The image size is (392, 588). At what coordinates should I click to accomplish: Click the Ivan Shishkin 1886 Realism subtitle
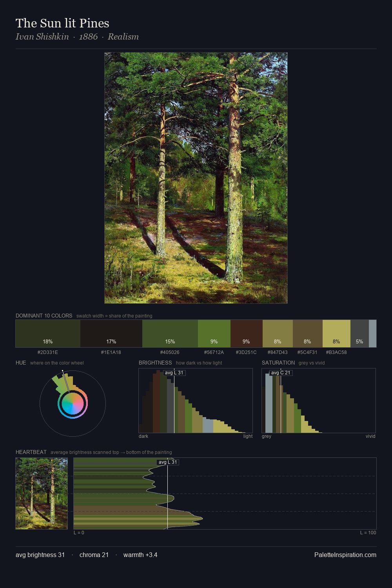[77, 37]
